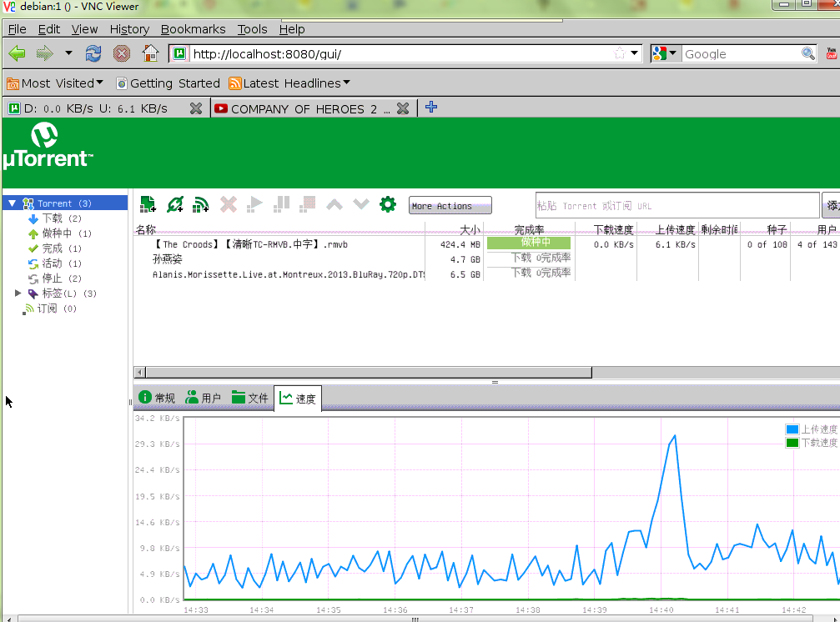Image resolution: width=840 pixels, height=622 pixels.
Task: Click the More Actions button
Action: 450,206
